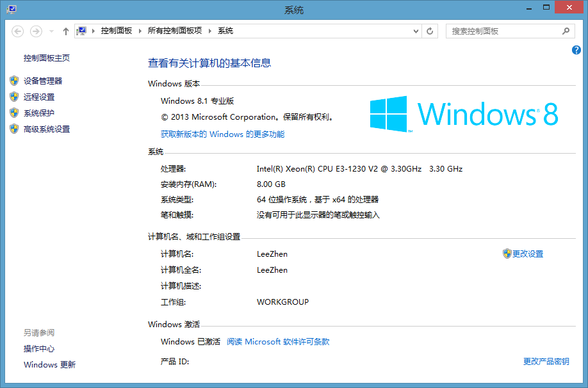Click the Forward navigation arrow
The image size is (588, 388).
[36, 31]
